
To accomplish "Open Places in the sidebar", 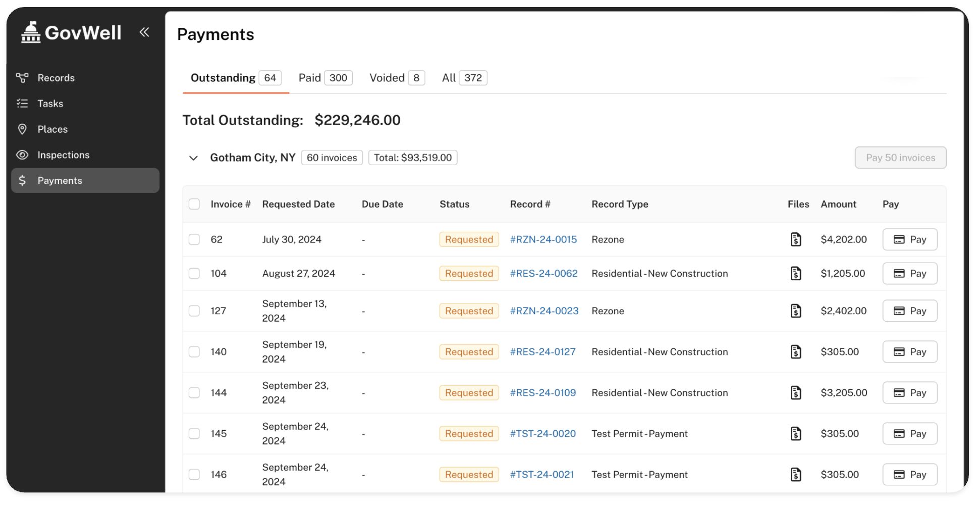I will point(52,129).
